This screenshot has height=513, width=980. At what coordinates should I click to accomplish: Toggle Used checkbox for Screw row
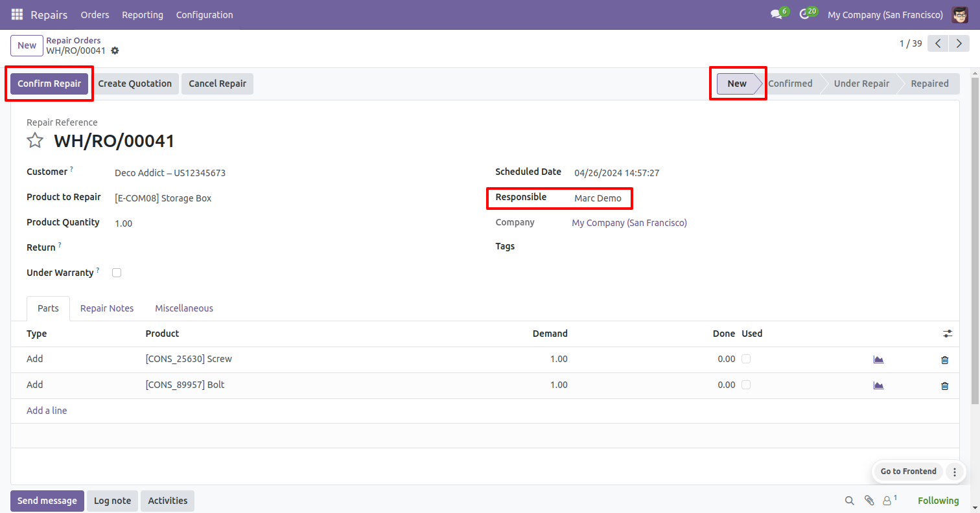[x=746, y=359]
